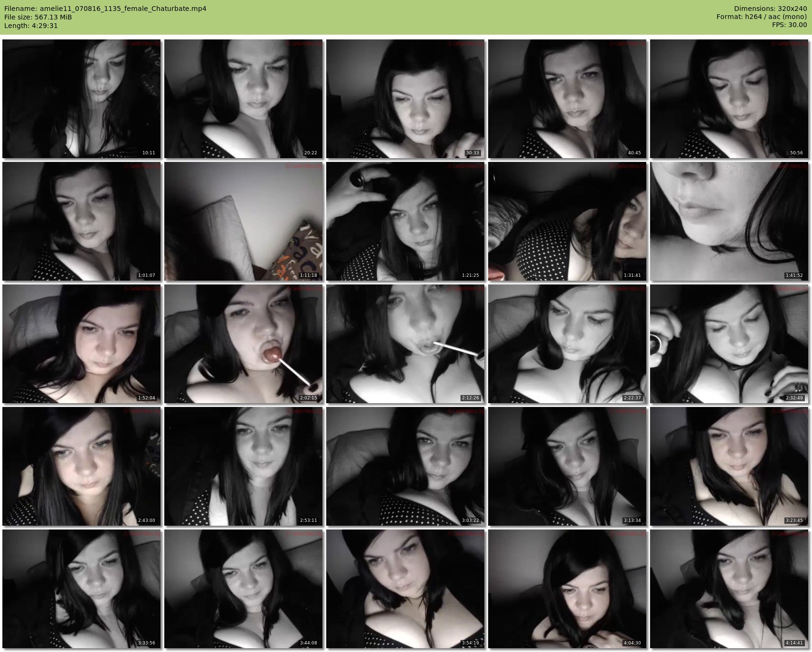
Task: Click the Filename text in the header
Action: pyautogui.click(x=105, y=9)
